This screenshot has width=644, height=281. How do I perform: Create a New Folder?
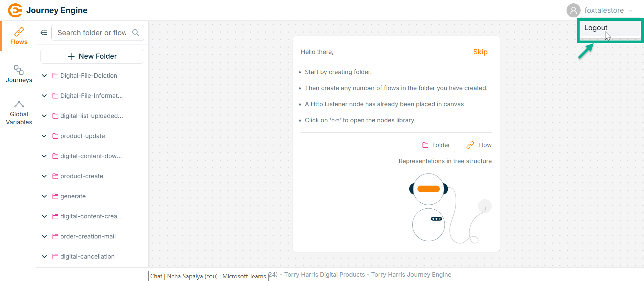[92, 56]
